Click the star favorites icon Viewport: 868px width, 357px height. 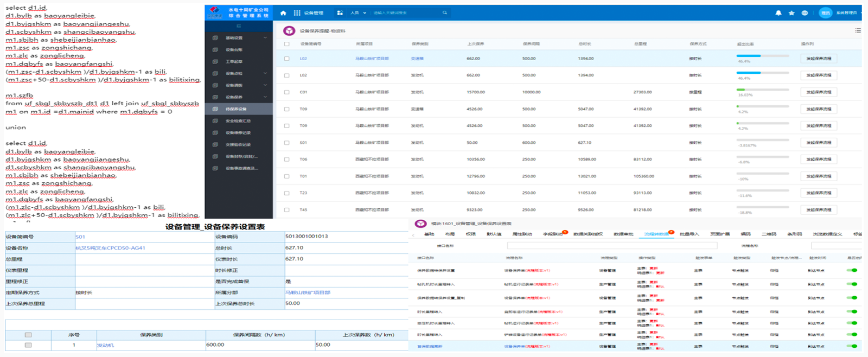tap(792, 13)
